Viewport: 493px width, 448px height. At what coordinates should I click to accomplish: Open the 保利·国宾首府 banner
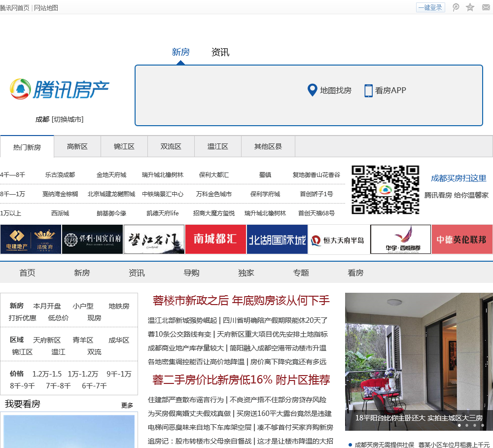(93, 239)
